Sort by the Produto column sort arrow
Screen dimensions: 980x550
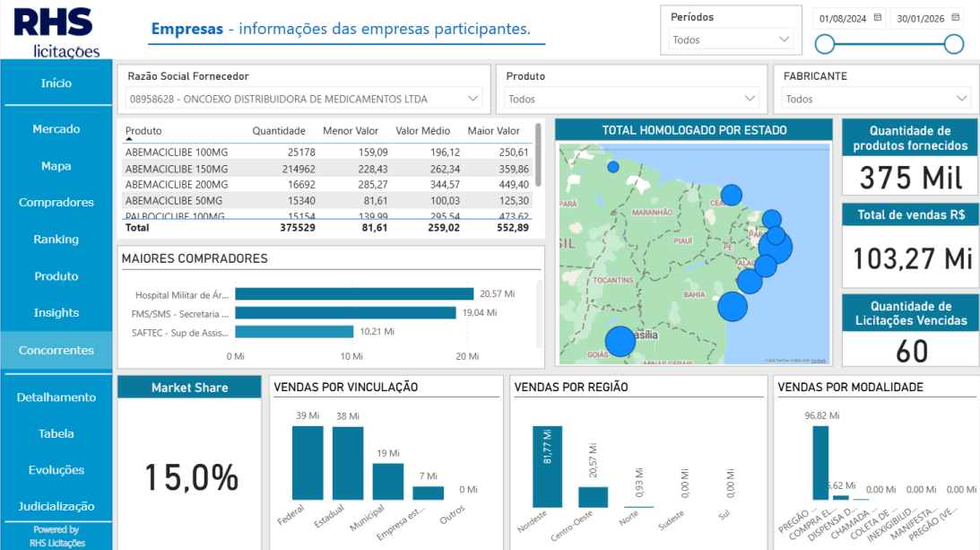129,140
